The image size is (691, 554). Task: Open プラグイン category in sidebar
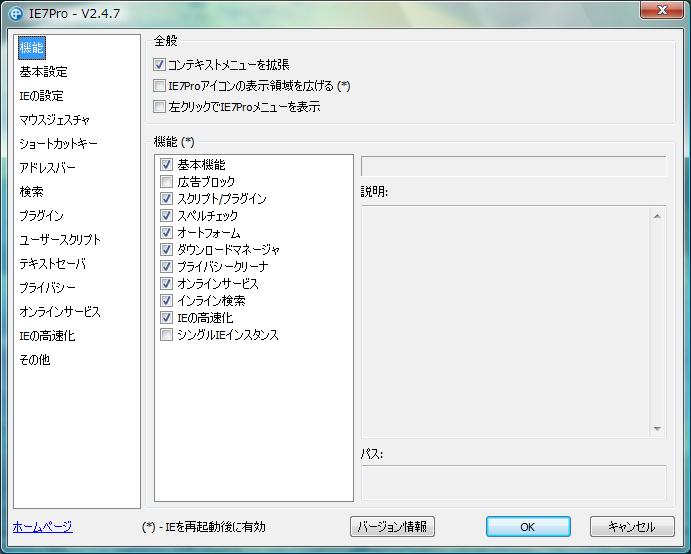(x=41, y=216)
